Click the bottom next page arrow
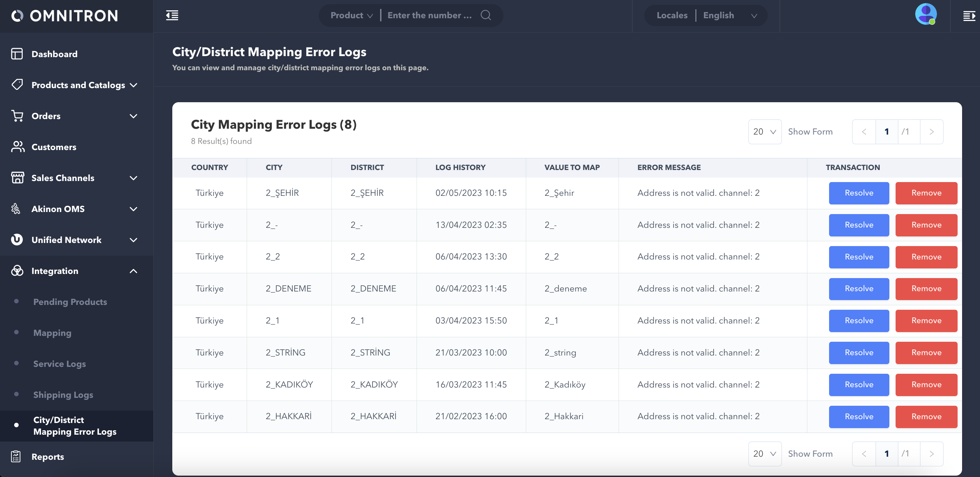 (931, 454)
